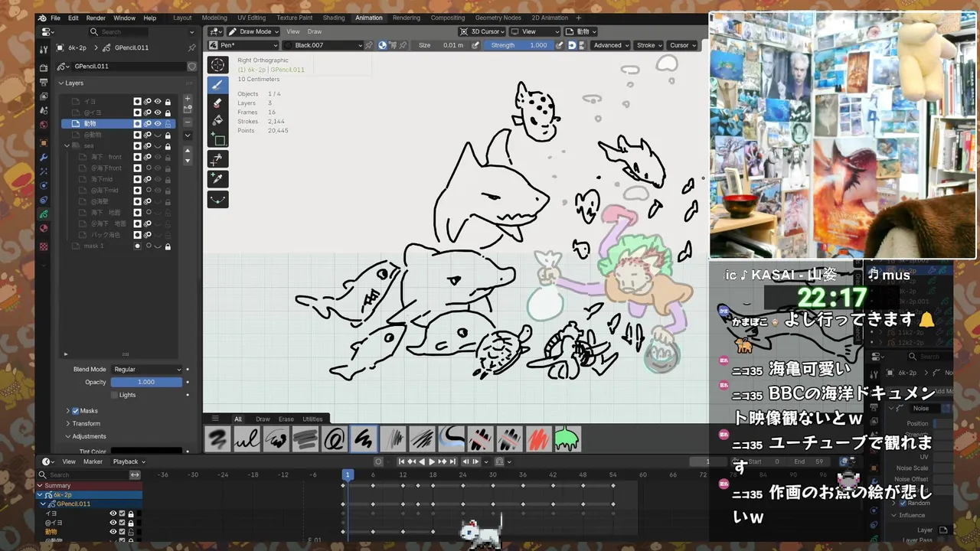Show the Erase brushes tab
The height and width of the screenshot is (551, 980).
286,419
